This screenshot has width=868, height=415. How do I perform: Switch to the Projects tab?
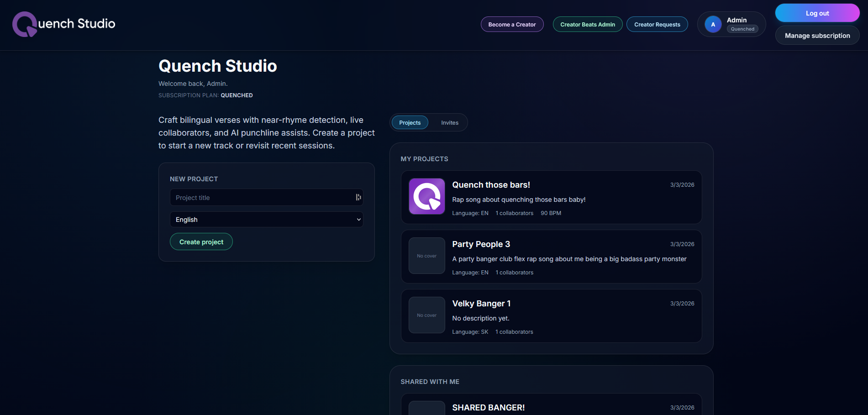[x=410, y=123]
